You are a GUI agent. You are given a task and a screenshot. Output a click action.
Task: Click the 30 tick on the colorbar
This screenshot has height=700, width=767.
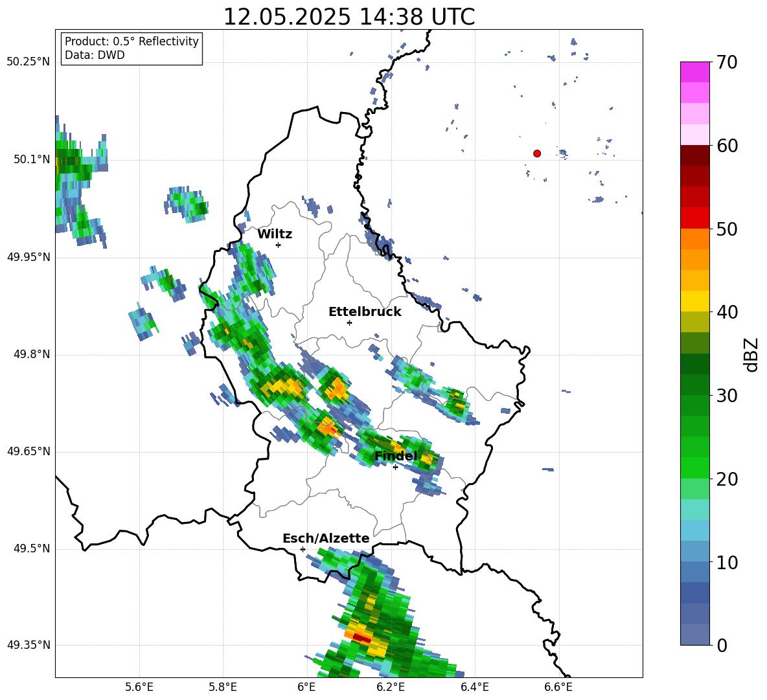click(726, 396)
